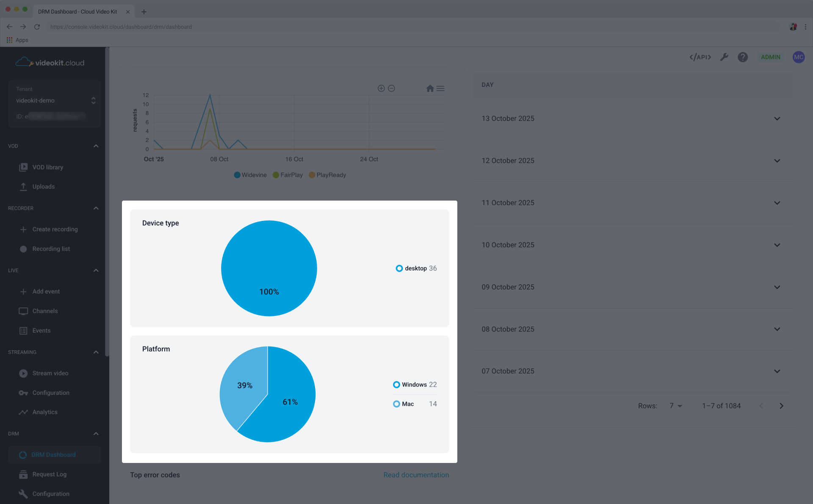The width and height of the screenshot is (813, 504).
Task: Click the ADMIN button in the header
Action: (770, 57)
